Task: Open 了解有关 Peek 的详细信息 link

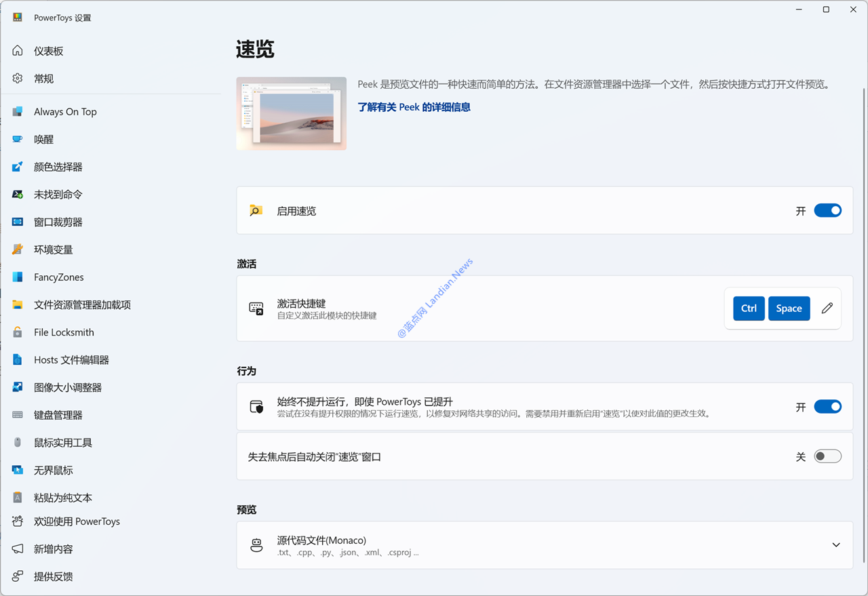Action: click(x=414, y=107)
